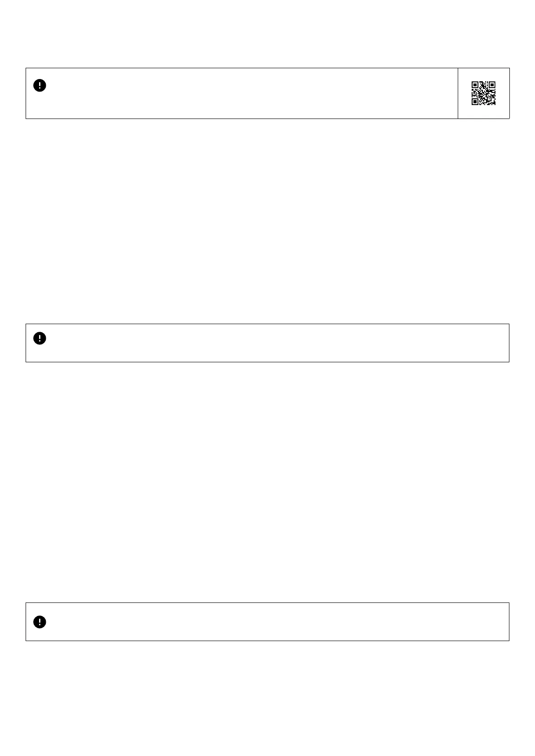Select the middle notice box's exclamation icon
This screenshot has width=535, height=756.
[40, 338]
